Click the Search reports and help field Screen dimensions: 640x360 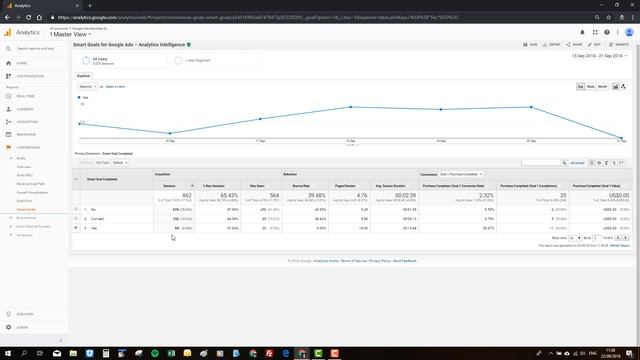35,49
